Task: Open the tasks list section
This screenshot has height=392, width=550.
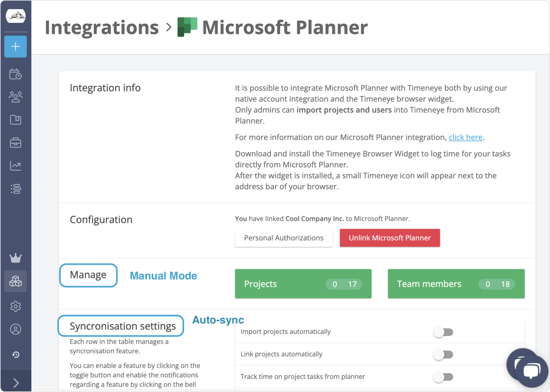Action: coord(15,189)
